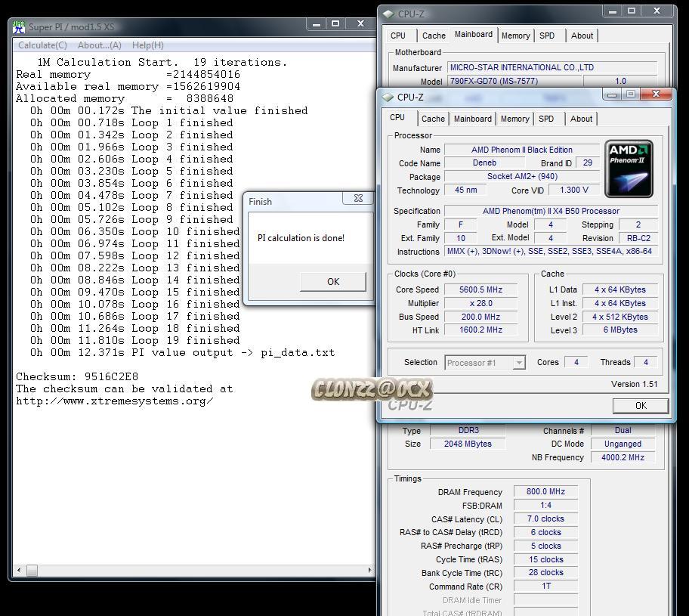Screen dimensions: 689x616
Task: Click the Channels # value Dual
Action: tap(623, 431)
